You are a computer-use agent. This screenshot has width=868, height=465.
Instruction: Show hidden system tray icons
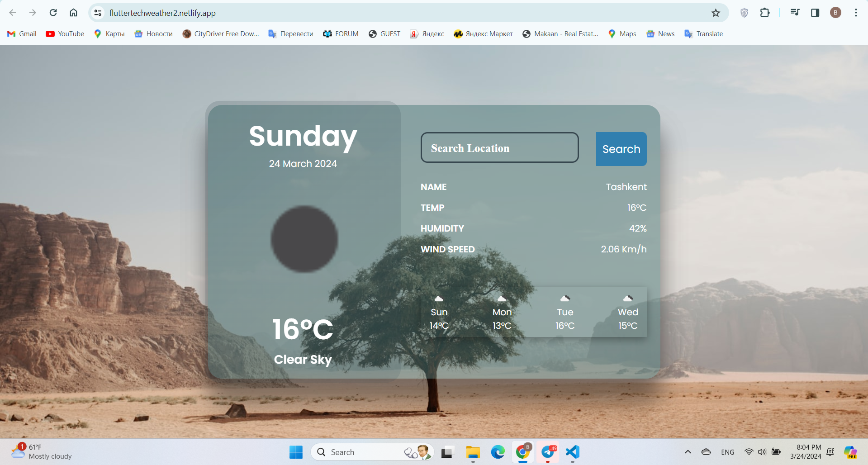[688, 452]
